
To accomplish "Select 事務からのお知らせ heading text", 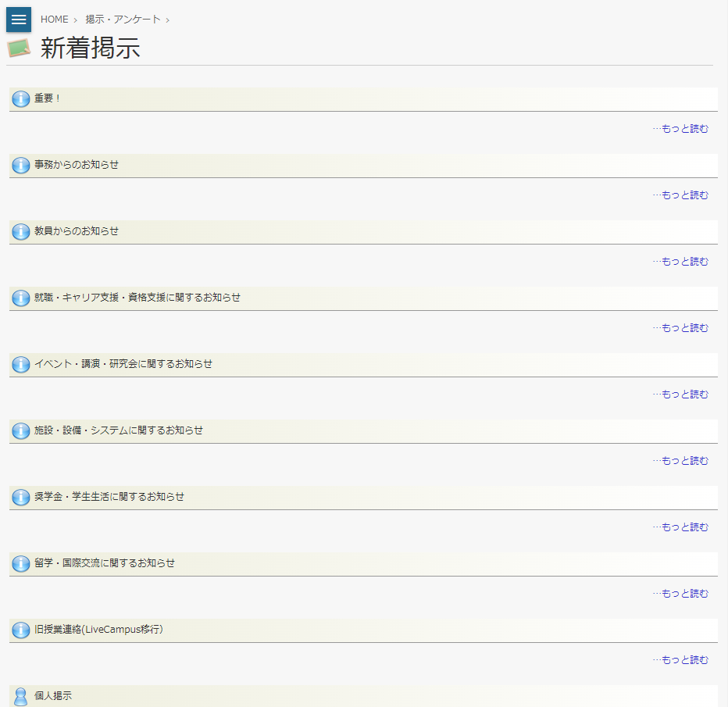I will click(x=76, y=164).
